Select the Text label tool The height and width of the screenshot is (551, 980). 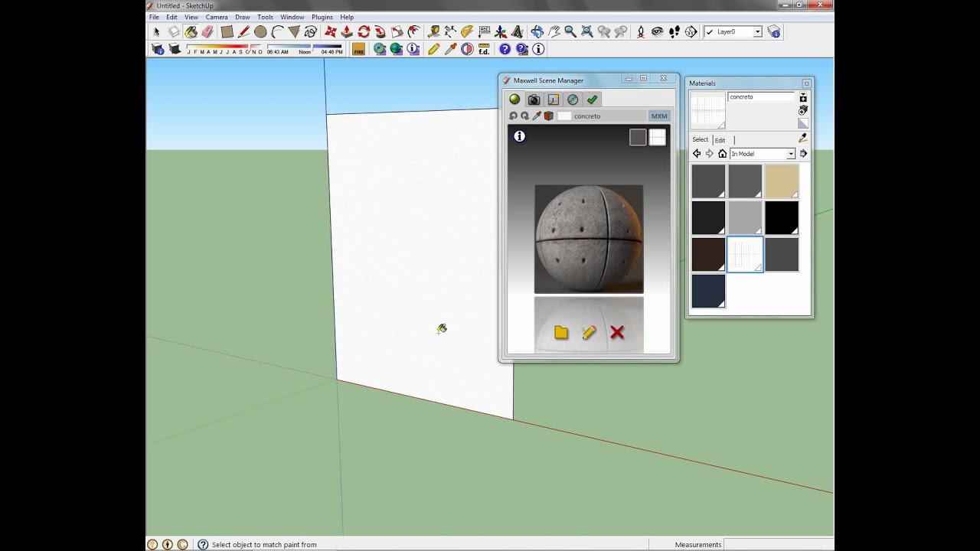tap(484, 32)
